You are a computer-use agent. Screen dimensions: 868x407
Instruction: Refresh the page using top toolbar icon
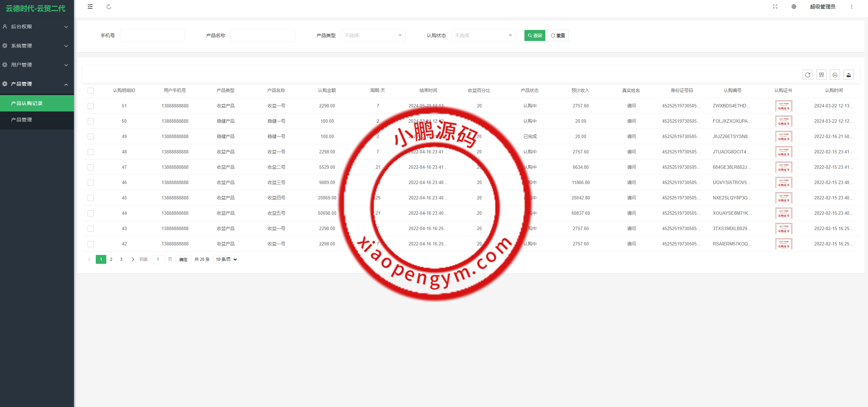coord(109,6)
